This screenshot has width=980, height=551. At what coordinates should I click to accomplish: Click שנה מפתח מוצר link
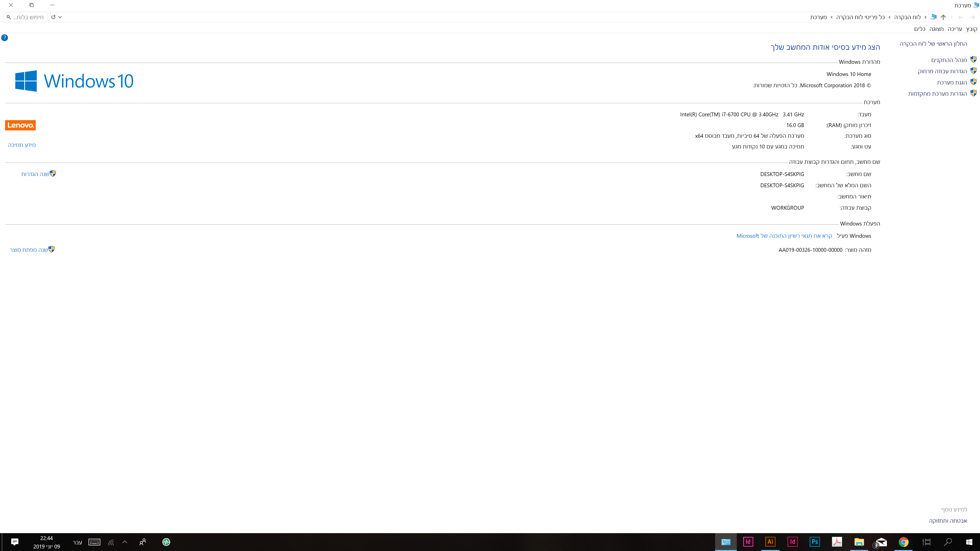tap(29, 250)
